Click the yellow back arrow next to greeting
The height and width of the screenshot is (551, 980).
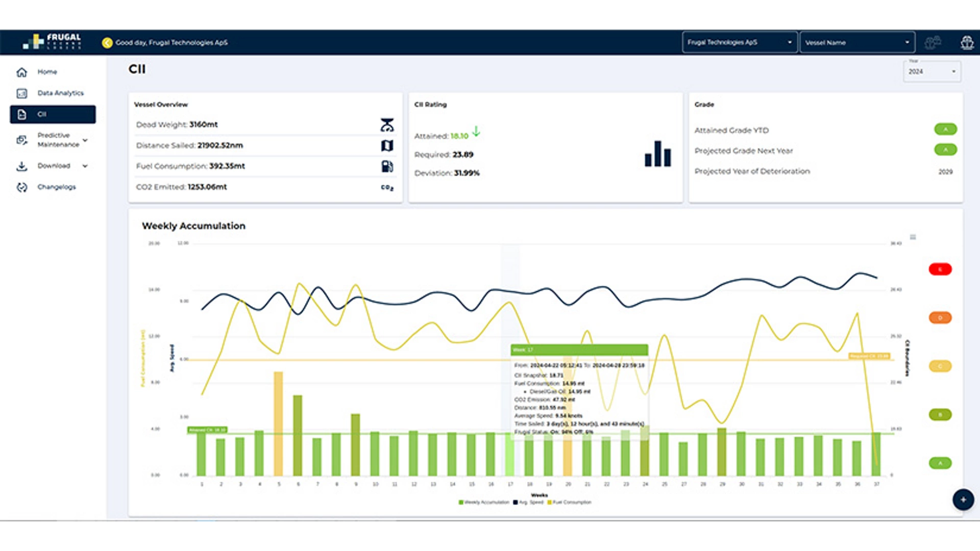(107, 42)
